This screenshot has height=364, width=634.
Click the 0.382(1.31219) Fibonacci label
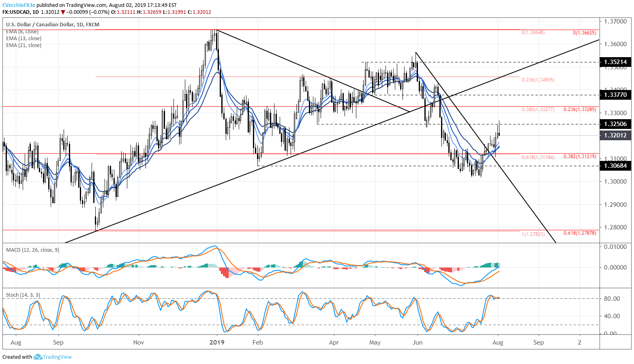click(580, 156)
